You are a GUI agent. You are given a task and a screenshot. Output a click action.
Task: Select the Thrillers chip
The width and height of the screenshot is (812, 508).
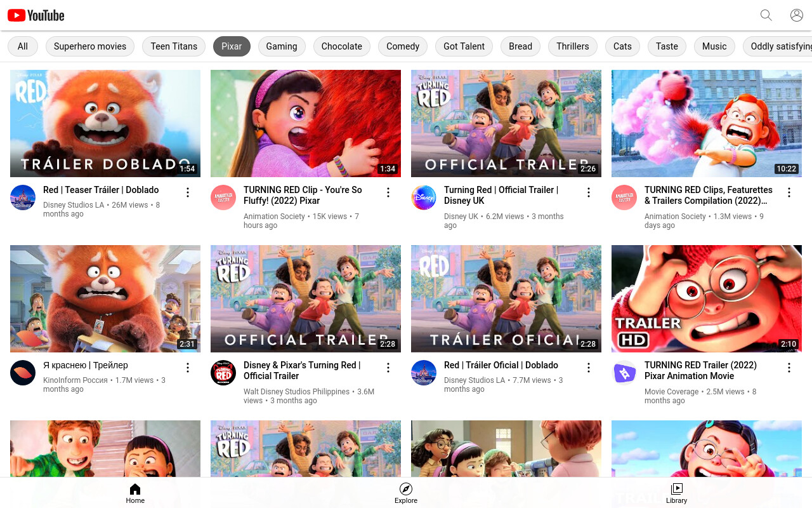(573, 46)
